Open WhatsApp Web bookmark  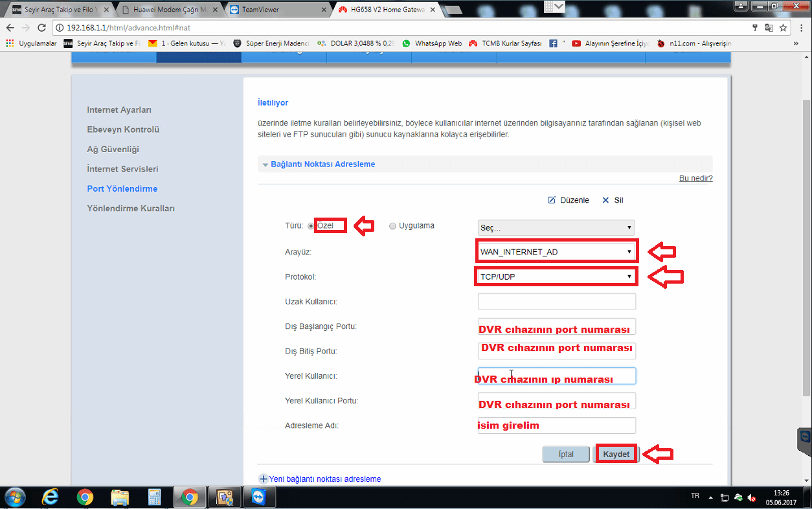432,43
